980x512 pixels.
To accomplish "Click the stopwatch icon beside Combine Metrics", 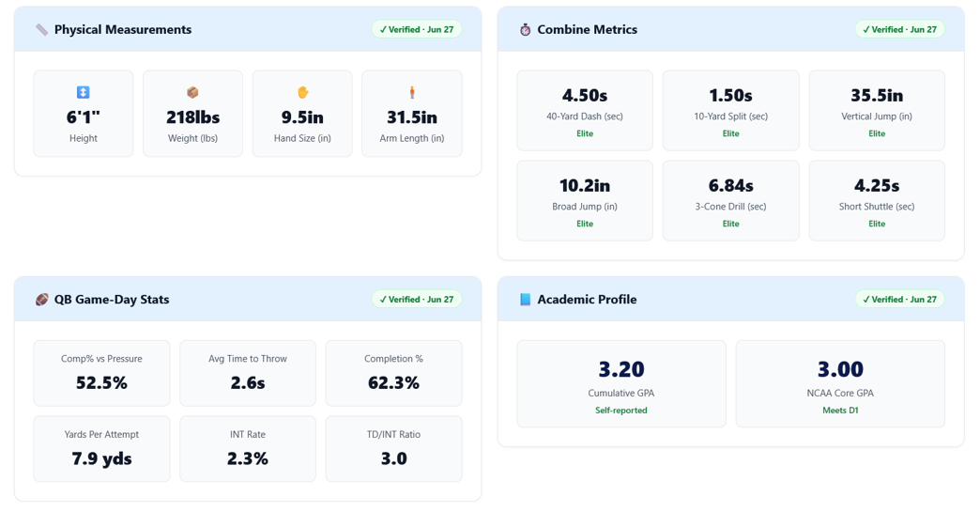I will click(525, 29).
